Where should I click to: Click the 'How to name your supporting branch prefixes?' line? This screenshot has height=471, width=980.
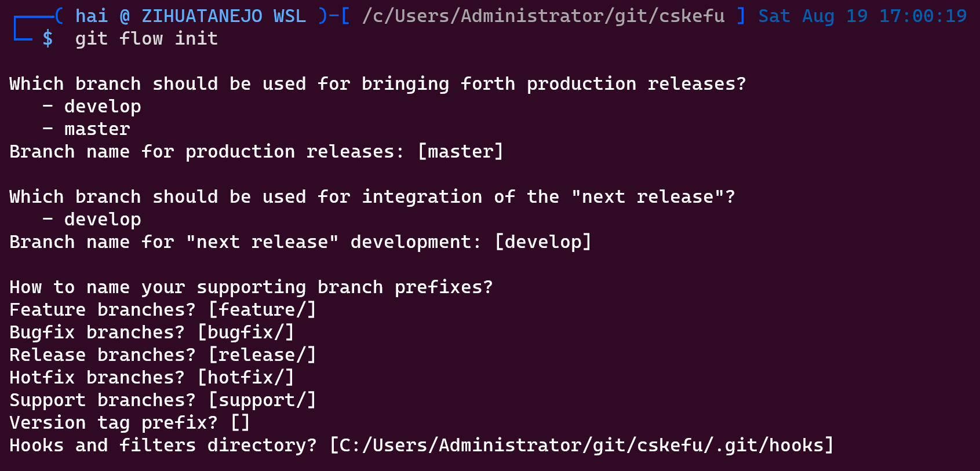251,287
